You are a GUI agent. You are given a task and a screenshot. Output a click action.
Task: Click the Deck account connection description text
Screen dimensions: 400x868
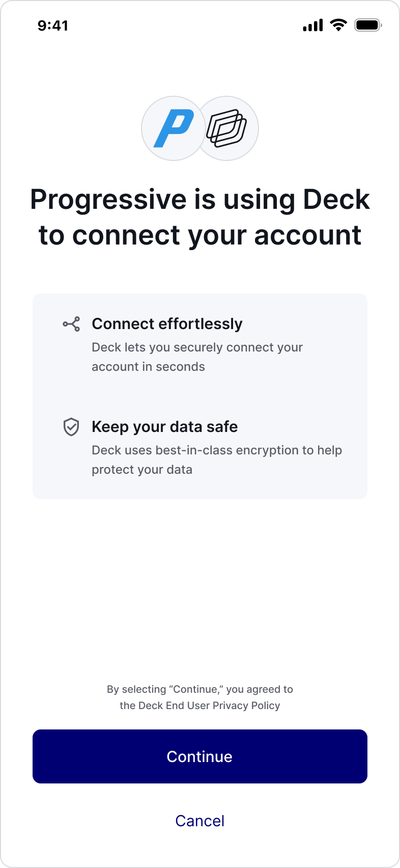click(x=197, y=357)
